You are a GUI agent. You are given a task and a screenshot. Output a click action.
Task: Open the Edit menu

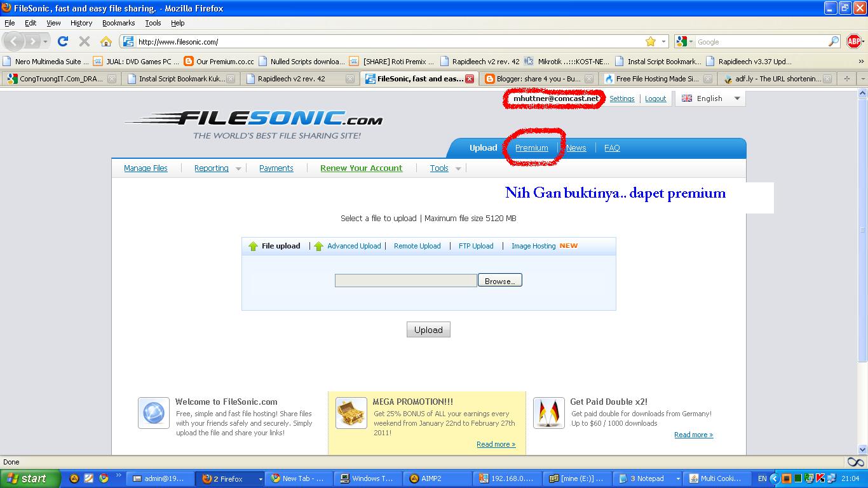tap(31, 23)
